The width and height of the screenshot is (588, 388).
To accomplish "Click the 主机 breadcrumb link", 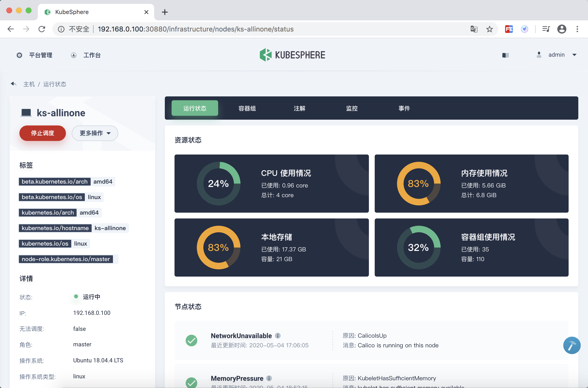I will point(29,84).
